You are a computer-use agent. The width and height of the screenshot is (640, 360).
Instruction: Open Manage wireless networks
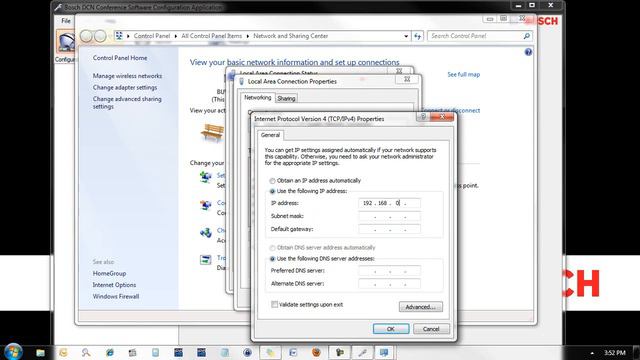[127, 76]
